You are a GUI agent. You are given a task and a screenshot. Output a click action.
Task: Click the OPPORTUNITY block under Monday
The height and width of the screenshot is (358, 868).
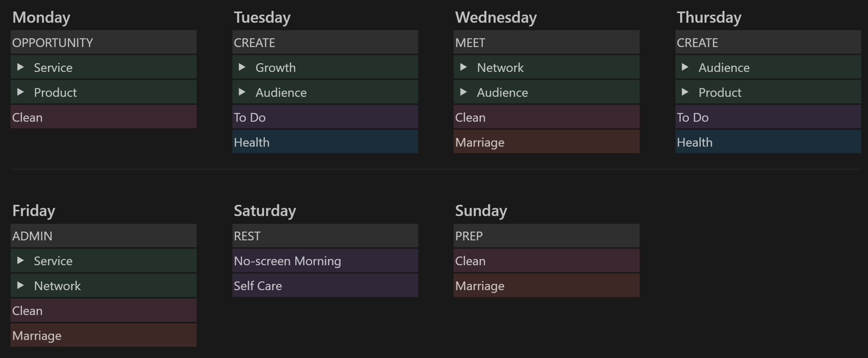(103, 42)
